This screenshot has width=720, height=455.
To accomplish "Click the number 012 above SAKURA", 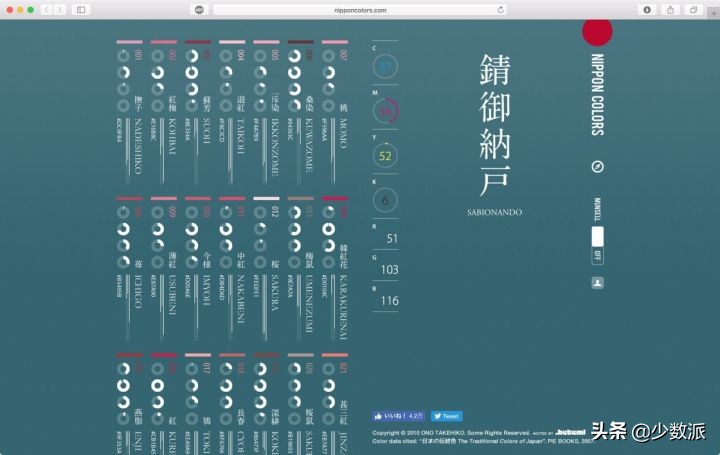I will tap(275, 212).
